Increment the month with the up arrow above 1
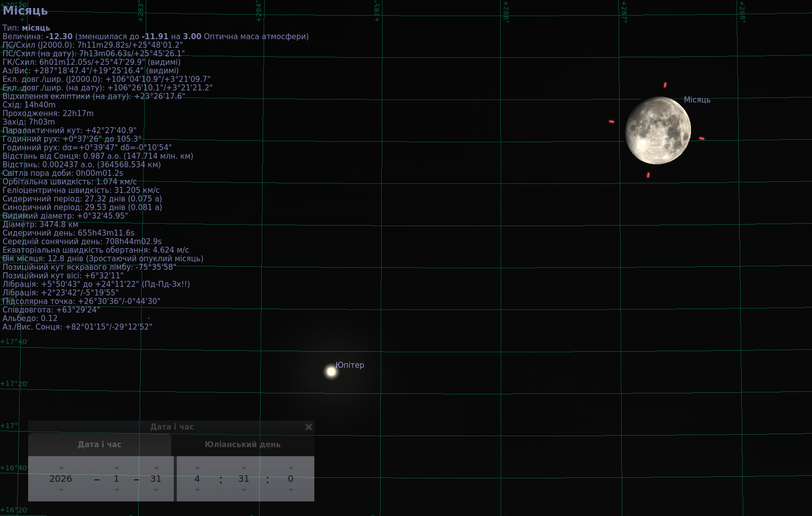The width and height of the screenshot is (812, 516). [117, 468]
